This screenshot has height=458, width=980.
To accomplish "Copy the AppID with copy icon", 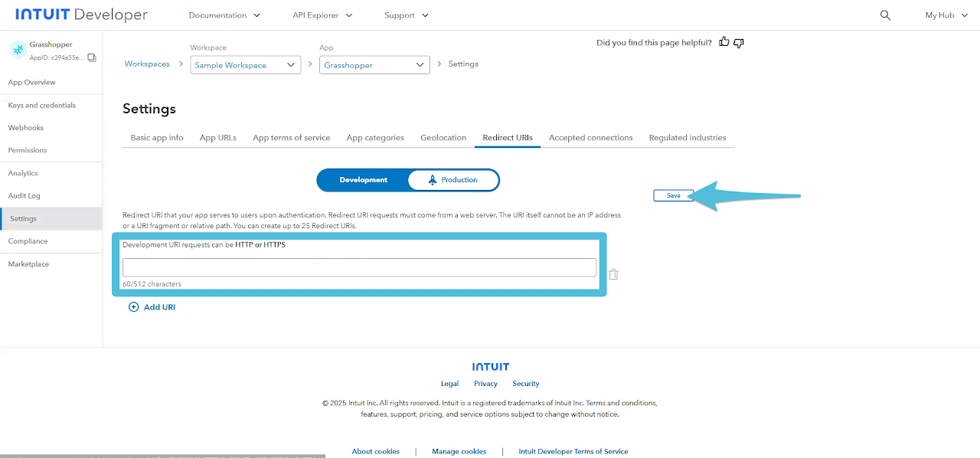I will (92, 57).
